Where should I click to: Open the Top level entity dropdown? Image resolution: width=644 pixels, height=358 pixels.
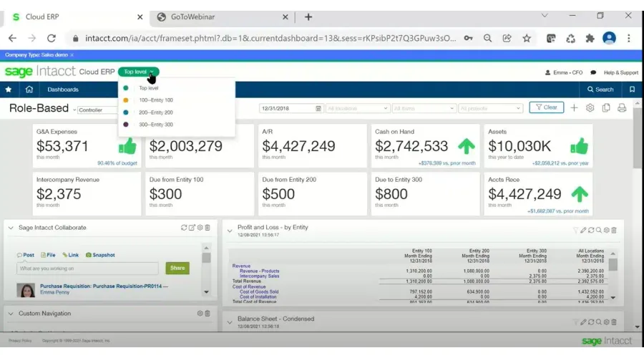[x=138, y=72]
